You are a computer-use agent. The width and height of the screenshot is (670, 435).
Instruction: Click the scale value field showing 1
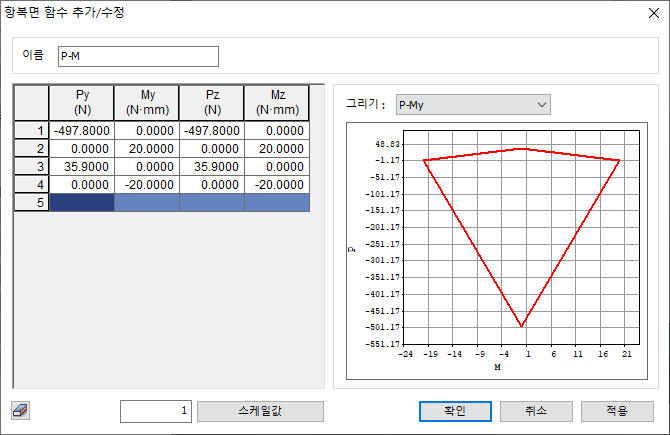(x=156, y=411)
